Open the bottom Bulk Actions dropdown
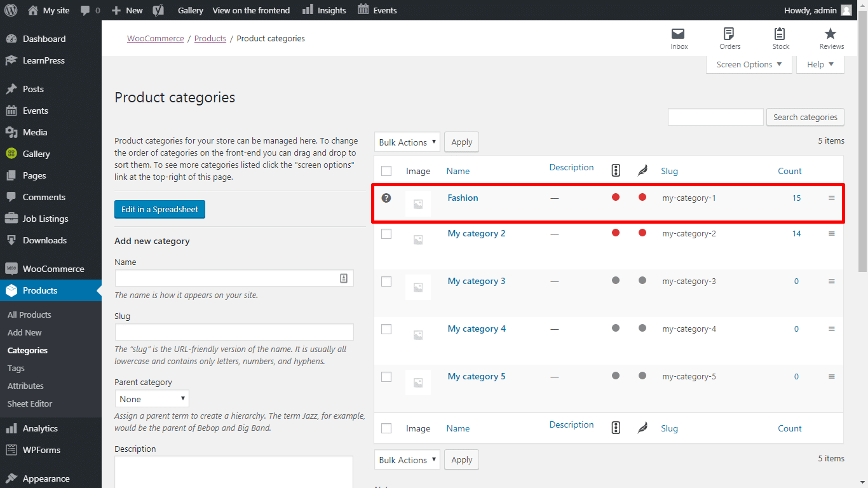 point(407,460)
